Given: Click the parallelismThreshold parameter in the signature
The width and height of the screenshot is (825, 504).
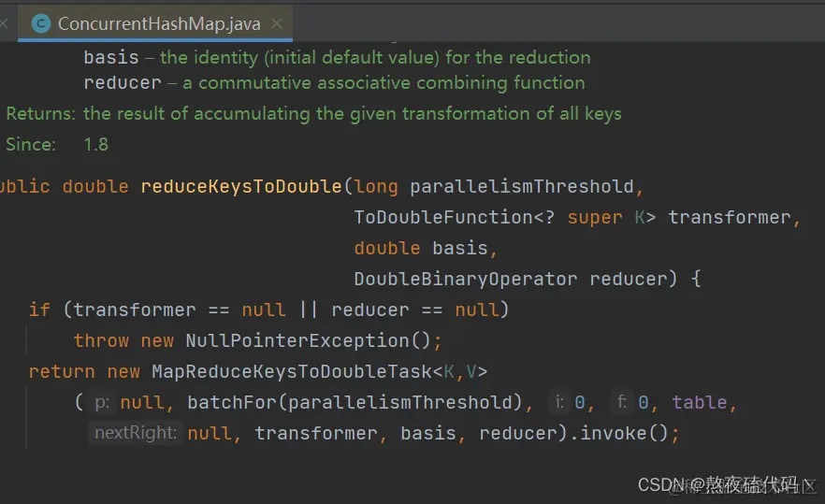Looking at the screenshot, I should [x=522, y=186].
